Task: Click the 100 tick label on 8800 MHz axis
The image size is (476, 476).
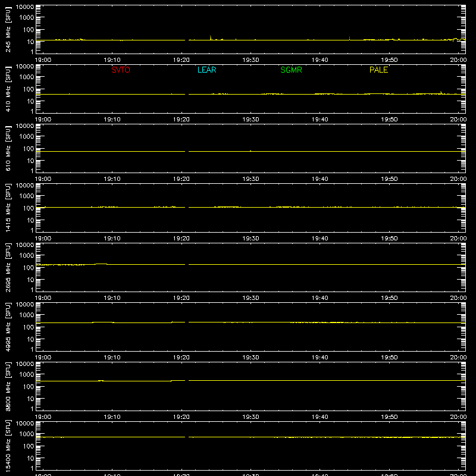Action: (x=29, y=387)
